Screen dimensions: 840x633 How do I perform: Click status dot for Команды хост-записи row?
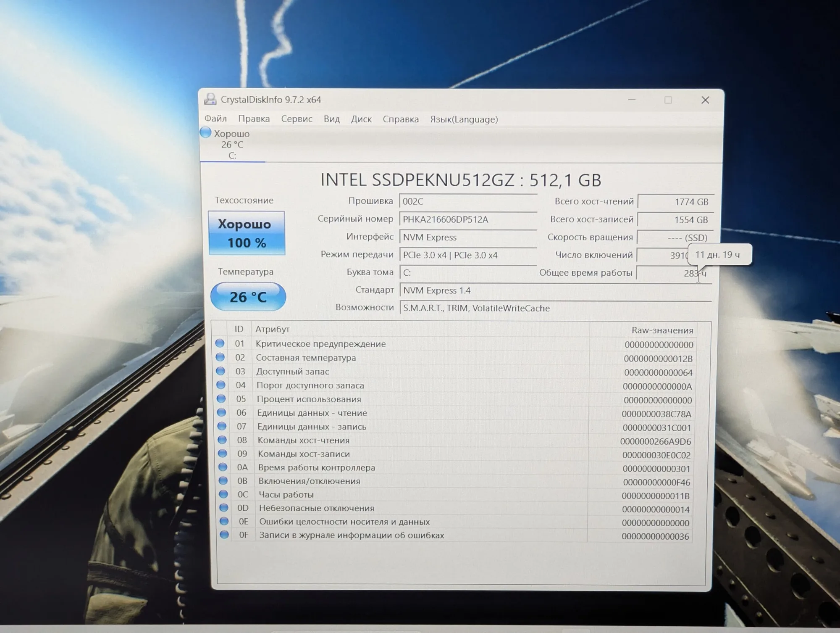pyautogui.click(x=223, y=453)
